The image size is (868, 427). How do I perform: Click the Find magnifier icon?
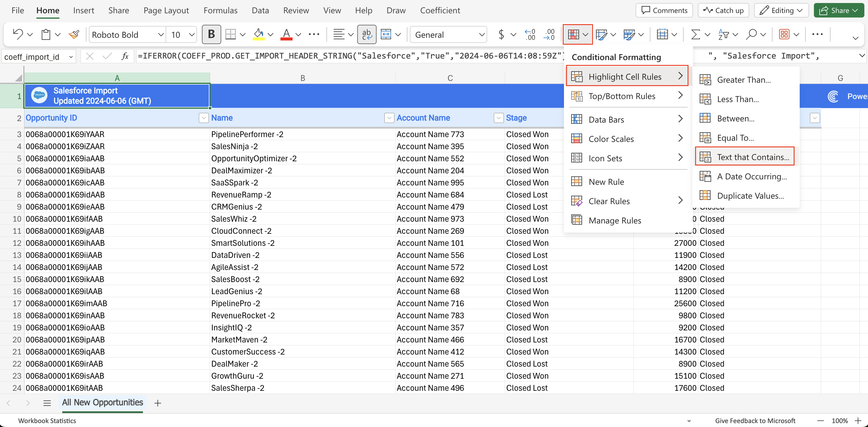click(751, 34)
